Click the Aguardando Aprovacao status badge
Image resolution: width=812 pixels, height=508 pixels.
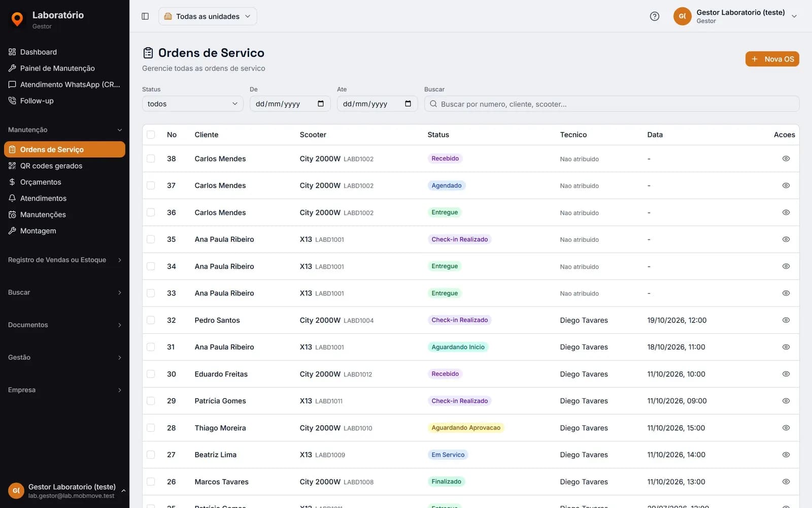(x=466, y=428)
